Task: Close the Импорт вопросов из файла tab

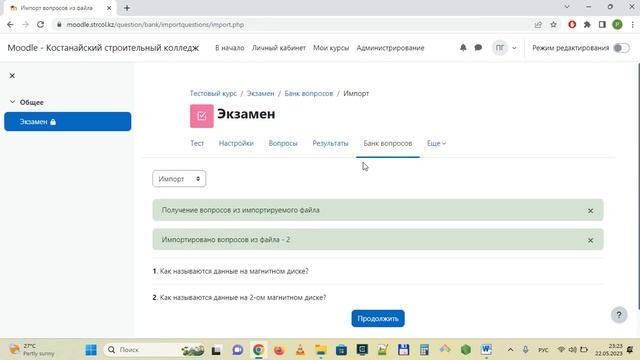Action: click(109, 8)
